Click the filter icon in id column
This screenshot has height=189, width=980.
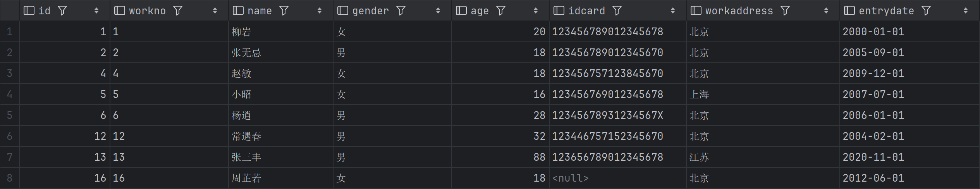coord(62,11)
